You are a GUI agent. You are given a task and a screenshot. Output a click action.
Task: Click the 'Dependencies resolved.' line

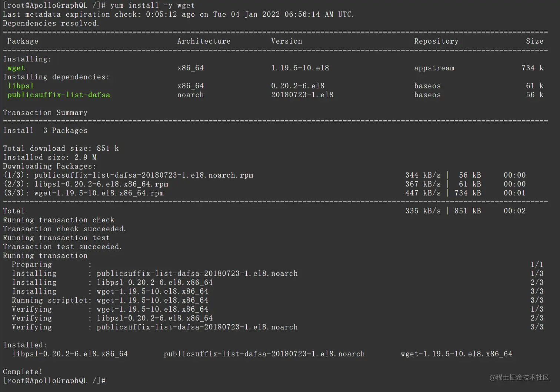(x=51, y=23)
